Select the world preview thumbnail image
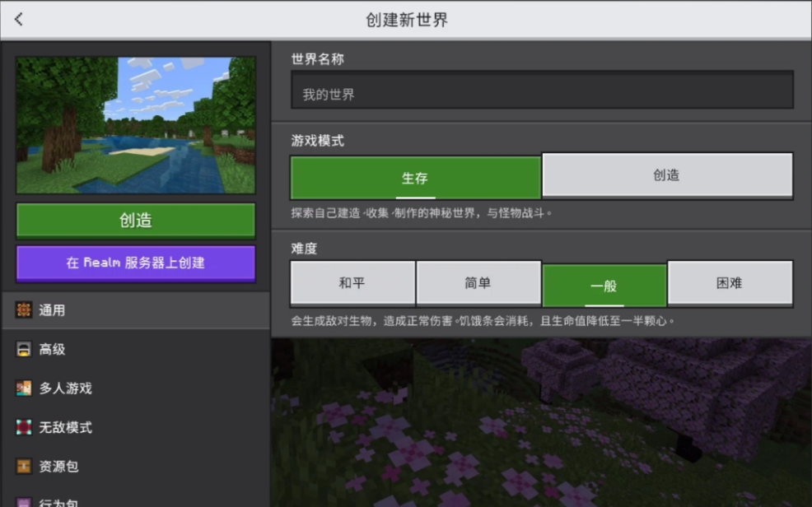Viewport: 812px width, 507px height. 136,125
